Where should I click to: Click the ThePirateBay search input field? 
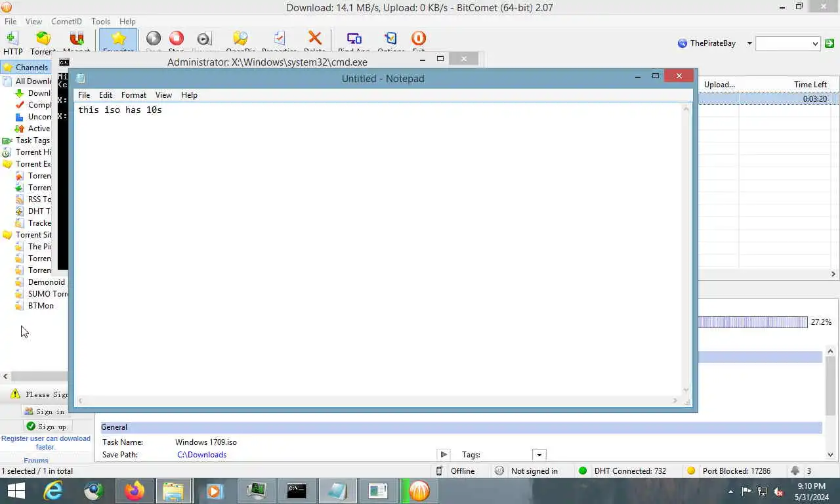click(x=784, y=43)
